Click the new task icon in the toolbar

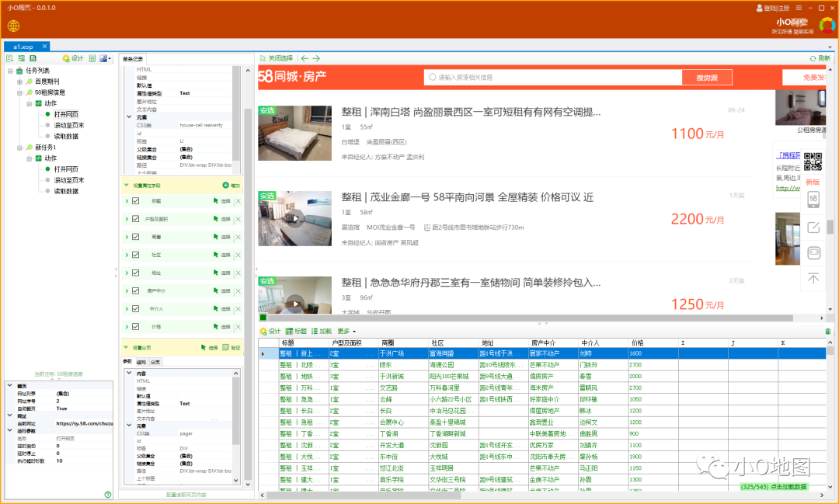9,58
